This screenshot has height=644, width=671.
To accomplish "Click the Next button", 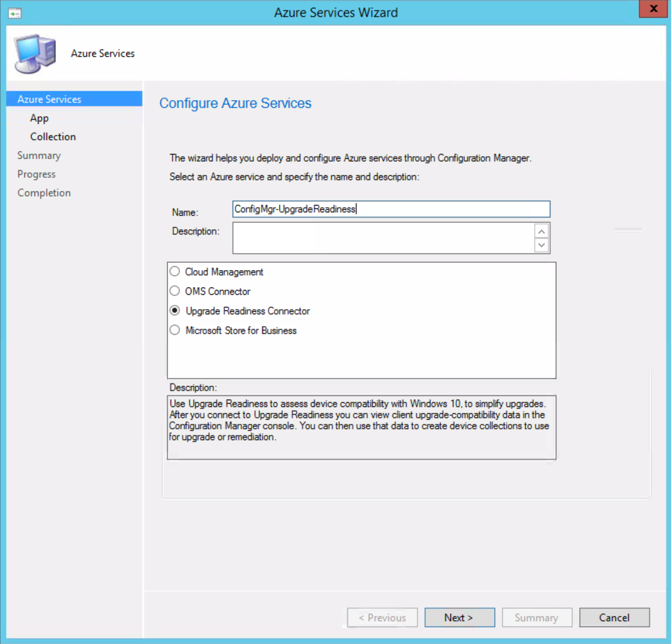I will coord(459,617).
